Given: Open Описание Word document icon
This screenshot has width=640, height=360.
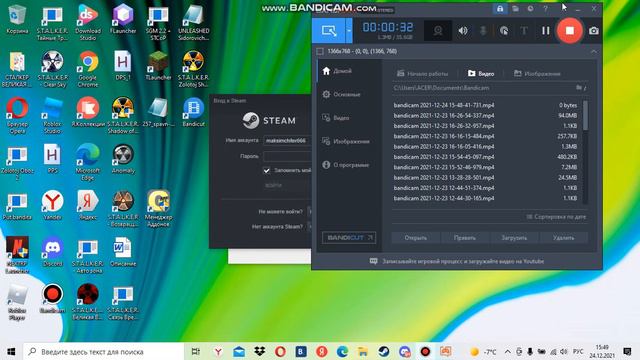Looking at the screenshot, I should pyautogui.click(x=123, y=252).
